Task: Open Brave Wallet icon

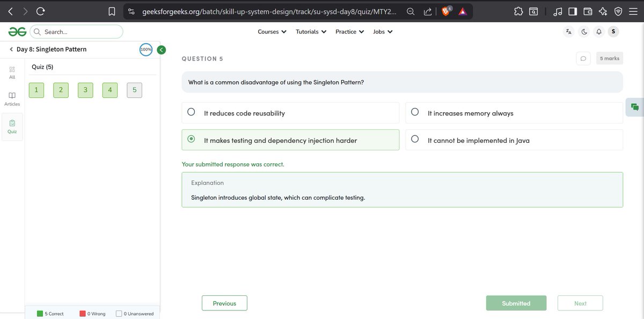Action: 588,11
